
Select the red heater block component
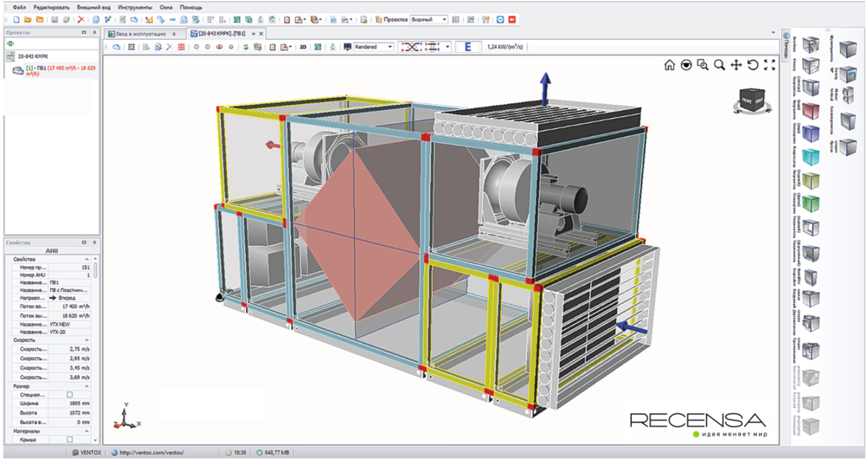[x=810, y=111]
